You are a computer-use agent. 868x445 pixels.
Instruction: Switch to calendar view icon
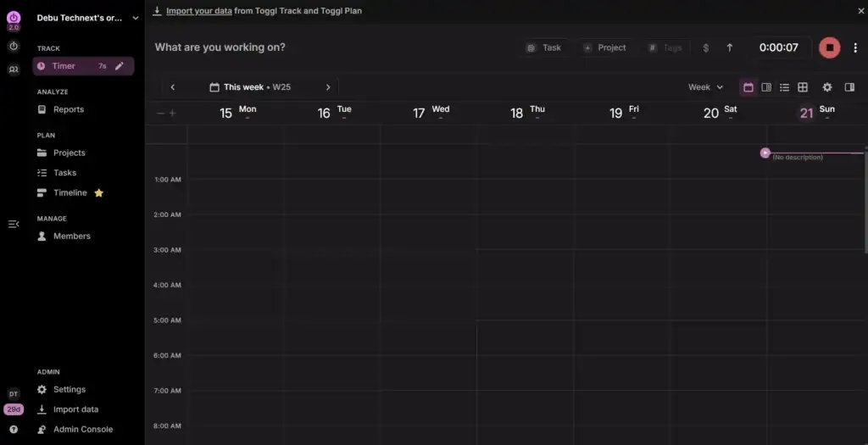point(748,87)
